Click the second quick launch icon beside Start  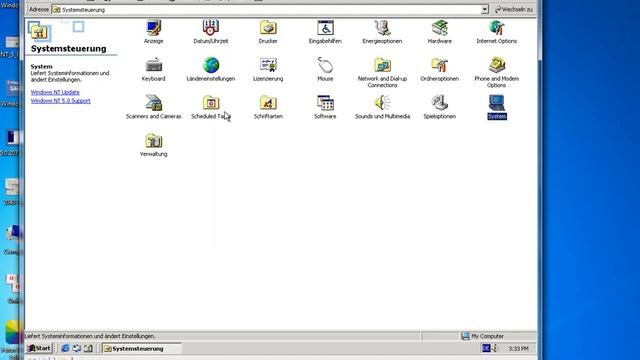pyautogui.click(x=76, y=348)
